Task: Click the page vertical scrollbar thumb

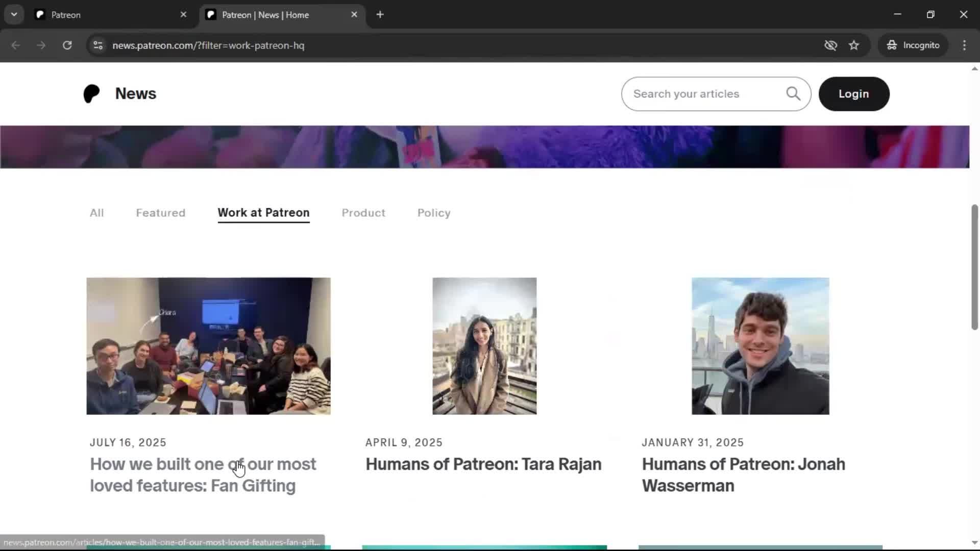Action: [974, 267]
